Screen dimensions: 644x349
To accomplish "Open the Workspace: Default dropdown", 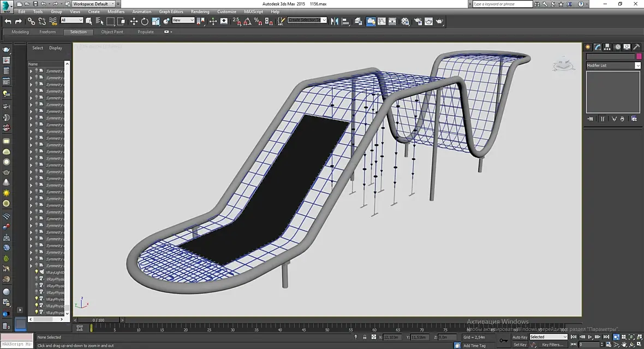I will [x=93, y=4].
